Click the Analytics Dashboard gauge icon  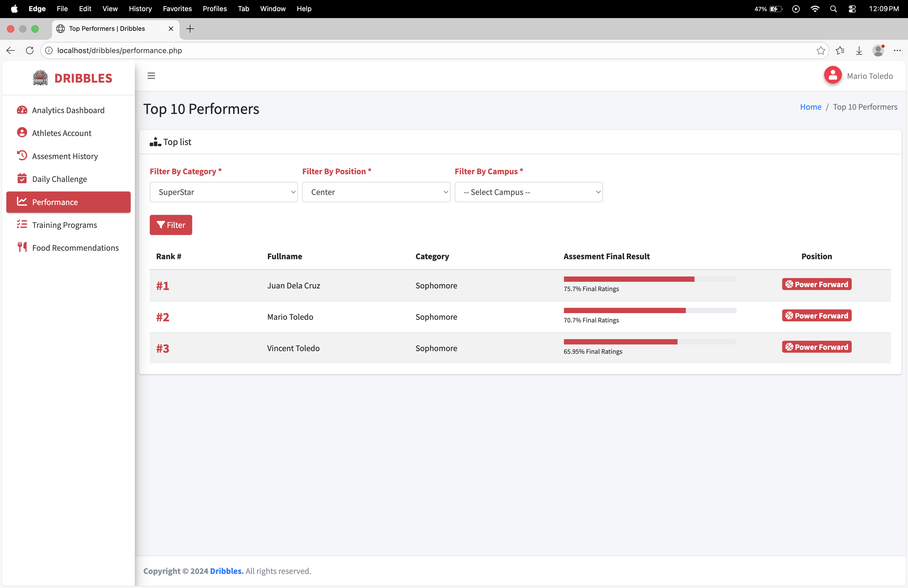click(22, 110)
